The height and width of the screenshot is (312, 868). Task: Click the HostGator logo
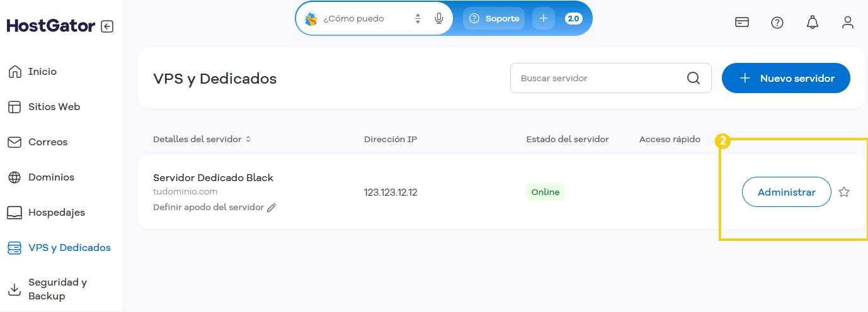pos(51,26)
